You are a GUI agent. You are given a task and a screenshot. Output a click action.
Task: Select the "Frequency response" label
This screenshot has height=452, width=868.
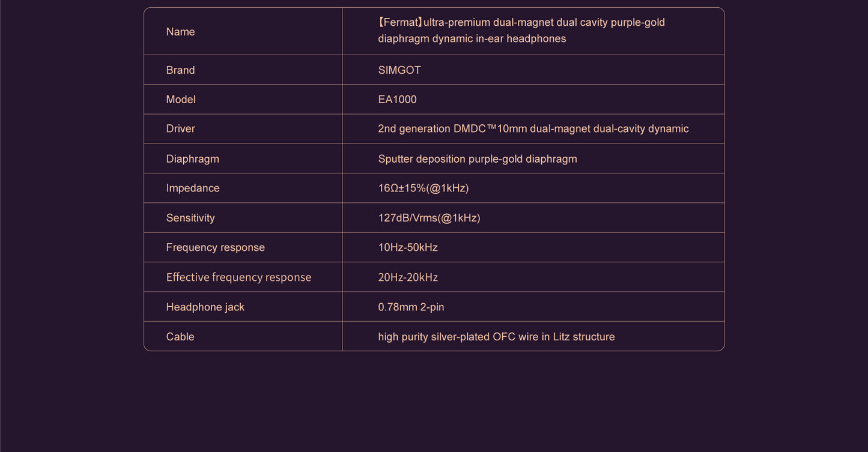point(215,247)
